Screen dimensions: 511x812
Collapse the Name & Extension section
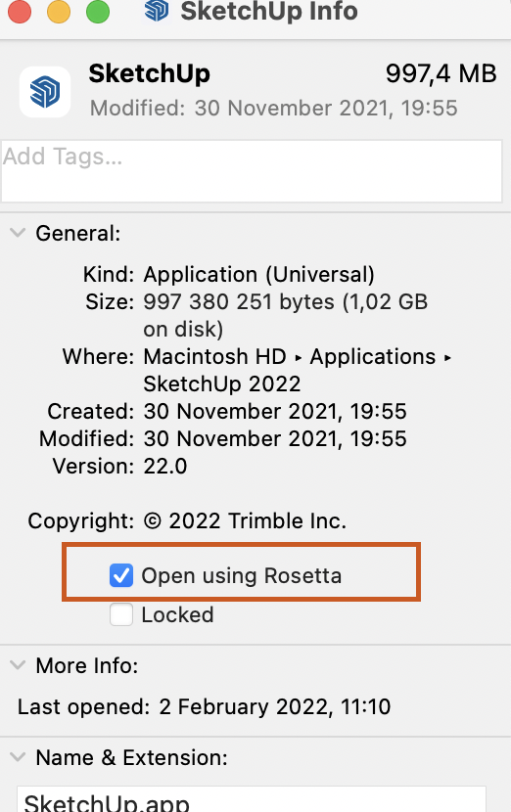18,757
